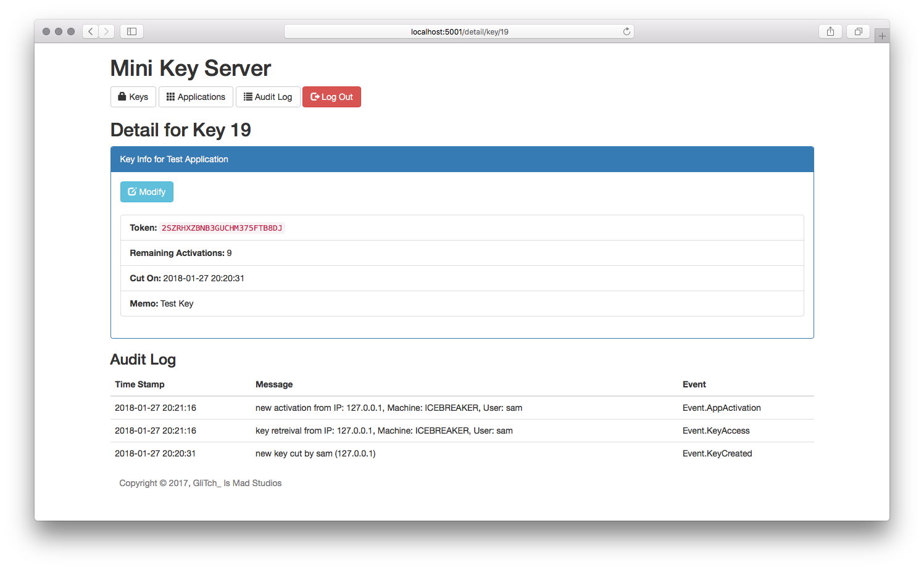Open the Applications navigation button
Image resolution: width=924 pixels, height=570 pixels.
point(196,97)
